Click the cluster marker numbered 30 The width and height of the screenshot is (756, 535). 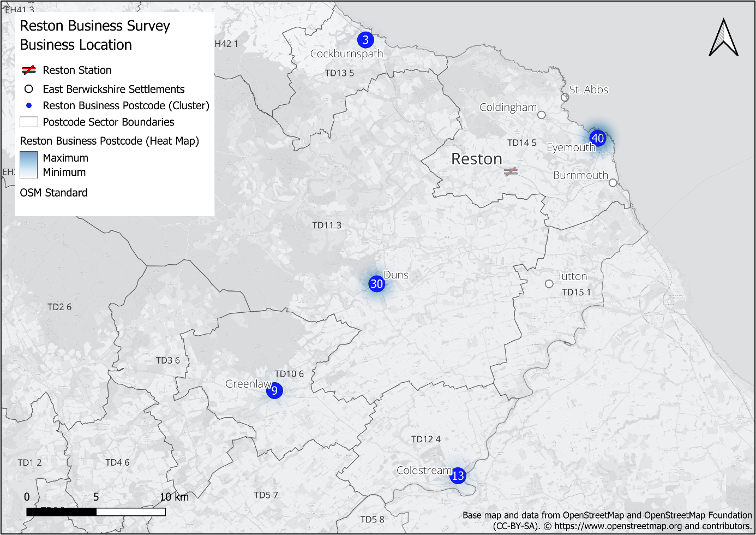point(376,284)
